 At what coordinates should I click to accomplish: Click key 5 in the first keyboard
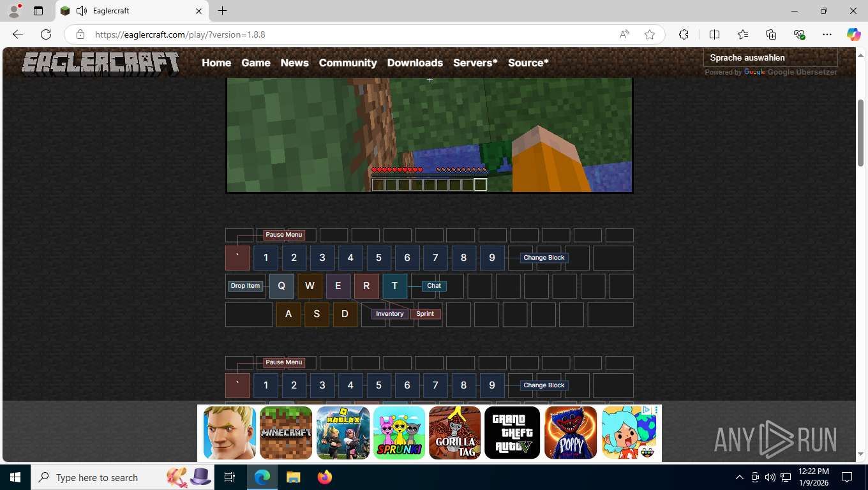point(378,258)
